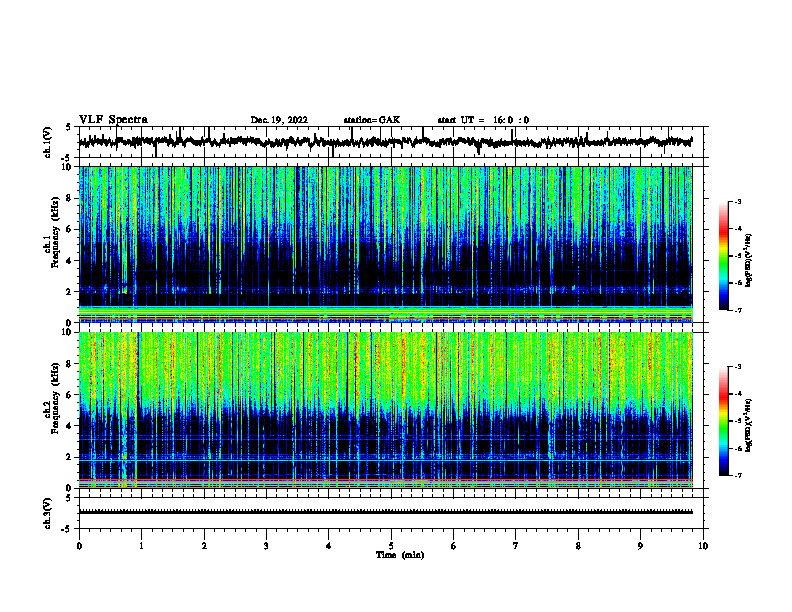The height and width of the screenshot is (612, 792).
Task: Click the ch.1 voltage waveform trace panel
Action: coord(391,142)
